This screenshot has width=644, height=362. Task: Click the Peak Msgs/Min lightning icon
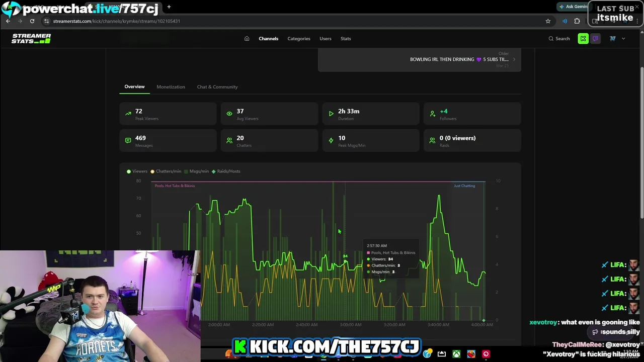331,140
